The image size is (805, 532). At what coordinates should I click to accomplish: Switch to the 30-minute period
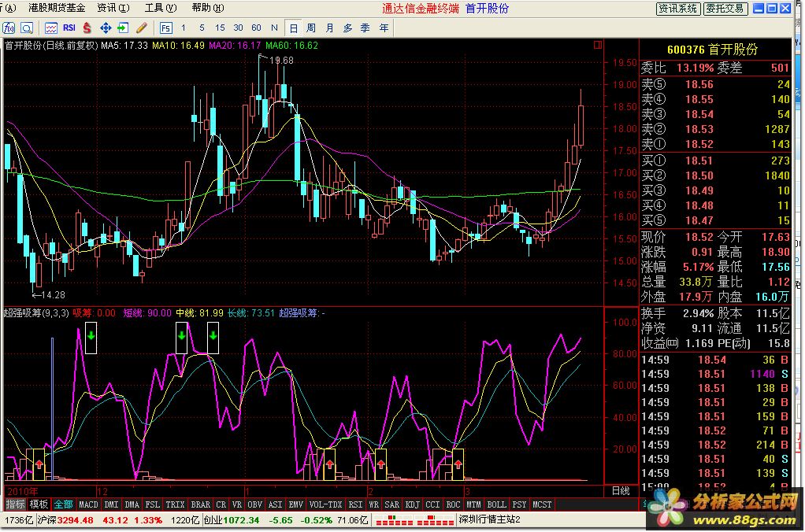pyautogui.click(x=238, y=28)
